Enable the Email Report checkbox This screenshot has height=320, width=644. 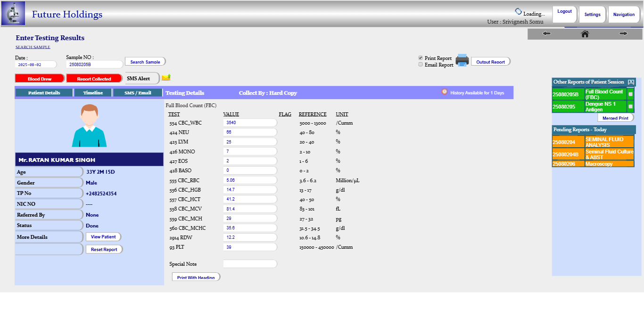tap(421, 65)
